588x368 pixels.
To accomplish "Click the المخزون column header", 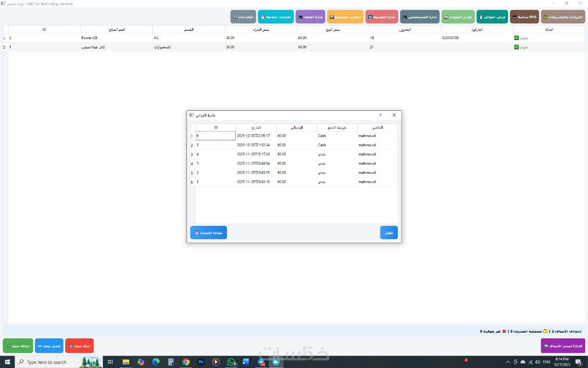I will 405,29.
